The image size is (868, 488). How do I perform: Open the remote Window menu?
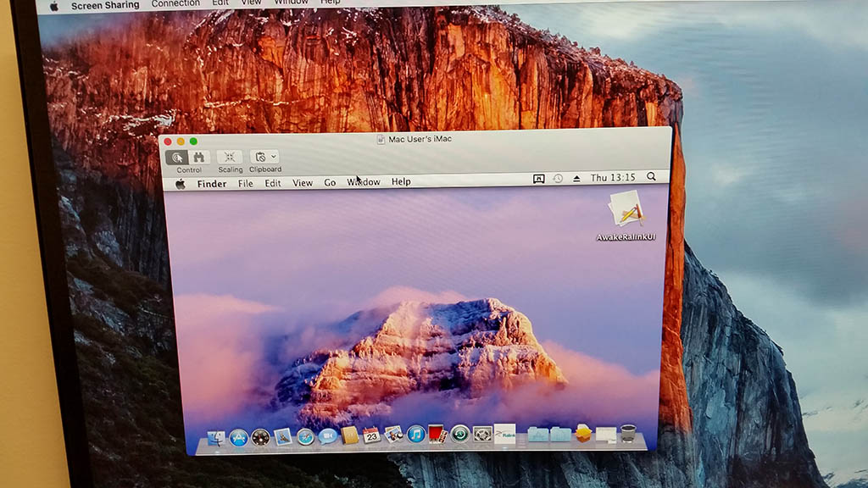click(364, 182)
